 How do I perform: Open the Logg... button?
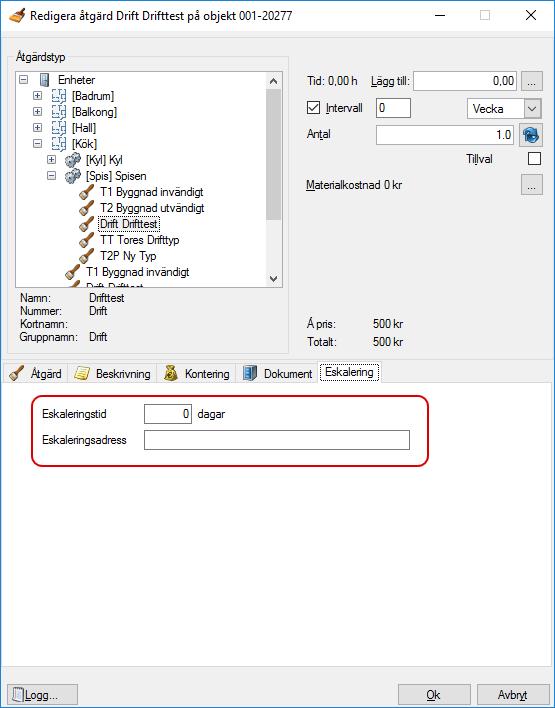coord(42,695)
